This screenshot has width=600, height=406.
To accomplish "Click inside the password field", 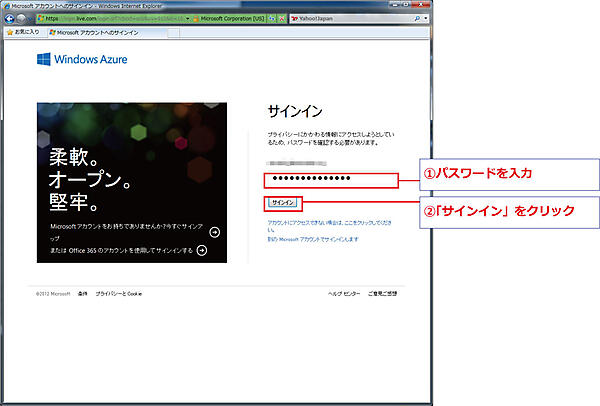I will click(331, 180).
